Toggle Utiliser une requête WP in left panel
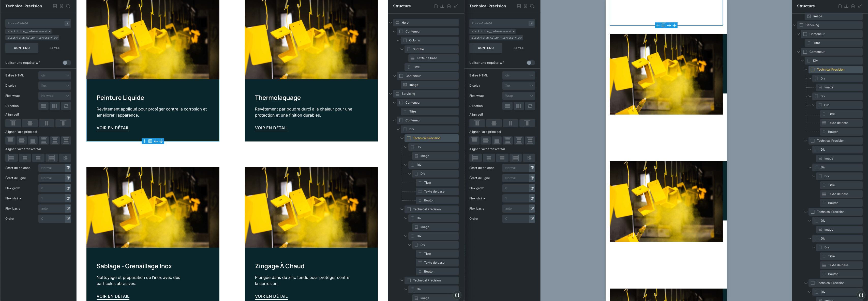Image resolution: width=868 pixels, height=301 pixels. (67, 63)
